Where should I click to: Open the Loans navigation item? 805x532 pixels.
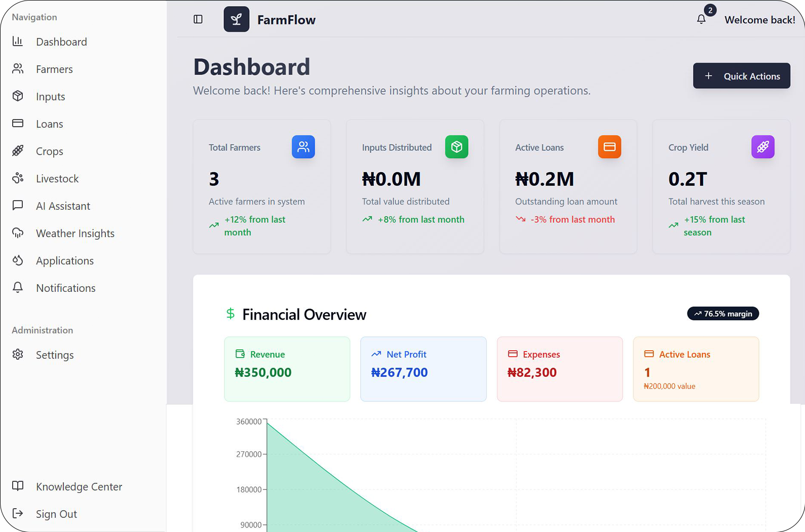pyautogui.click(x=50, y=124)
